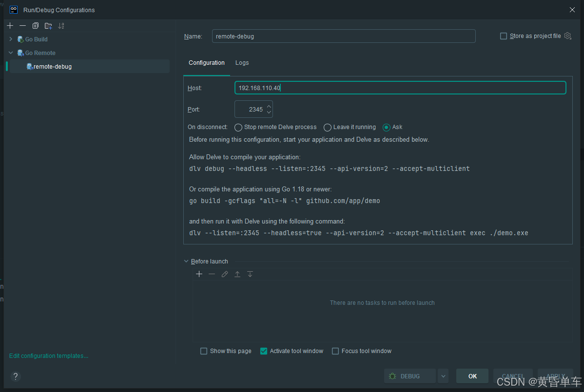Viewport: 584px width, 392px height.
Task: Switch to the Logs tab
Action: point(242,63)
